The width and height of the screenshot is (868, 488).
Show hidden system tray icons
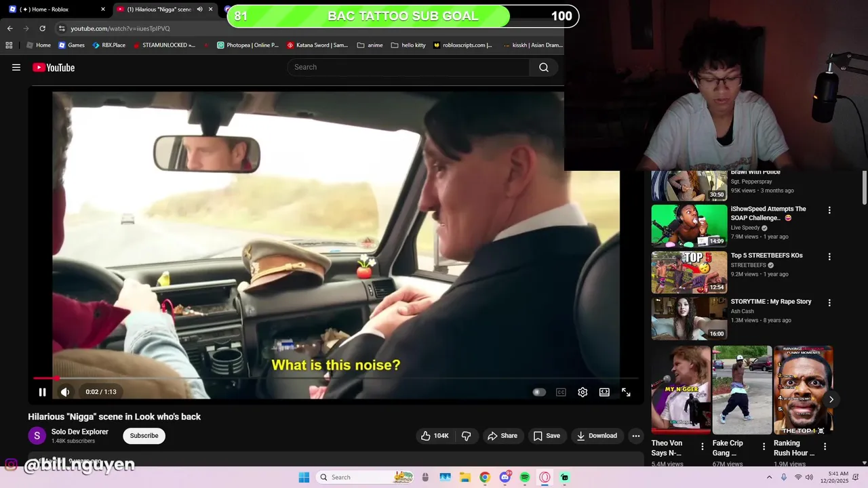769,477
